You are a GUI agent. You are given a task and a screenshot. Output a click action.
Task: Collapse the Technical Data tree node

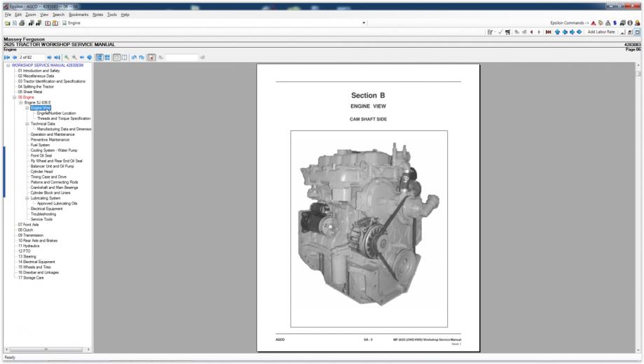(27, 124)
